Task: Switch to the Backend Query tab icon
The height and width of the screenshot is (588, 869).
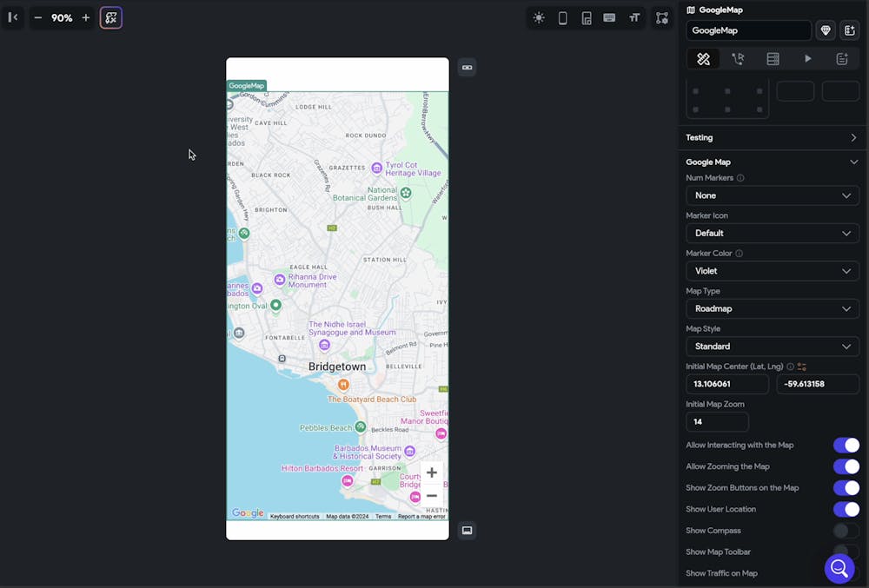Action: (773, 59)
